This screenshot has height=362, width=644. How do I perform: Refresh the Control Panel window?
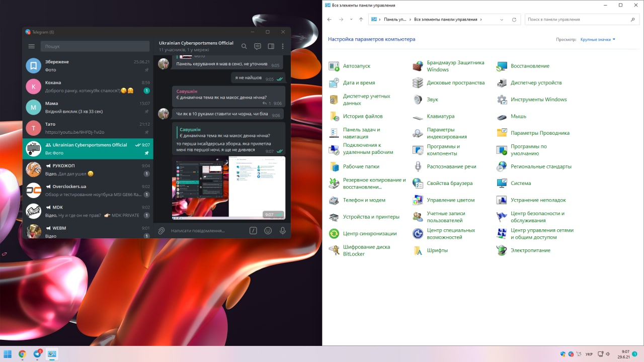[514, 20]
